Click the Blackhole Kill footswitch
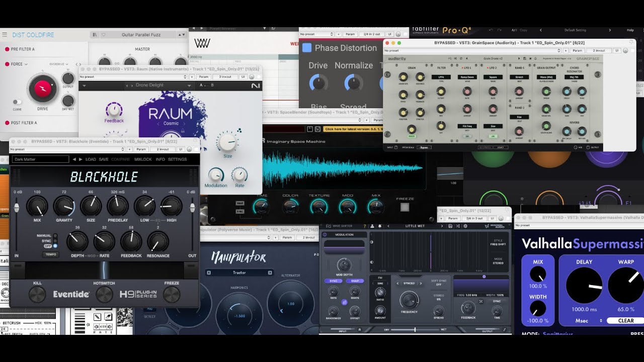 [x=37, y=295]
